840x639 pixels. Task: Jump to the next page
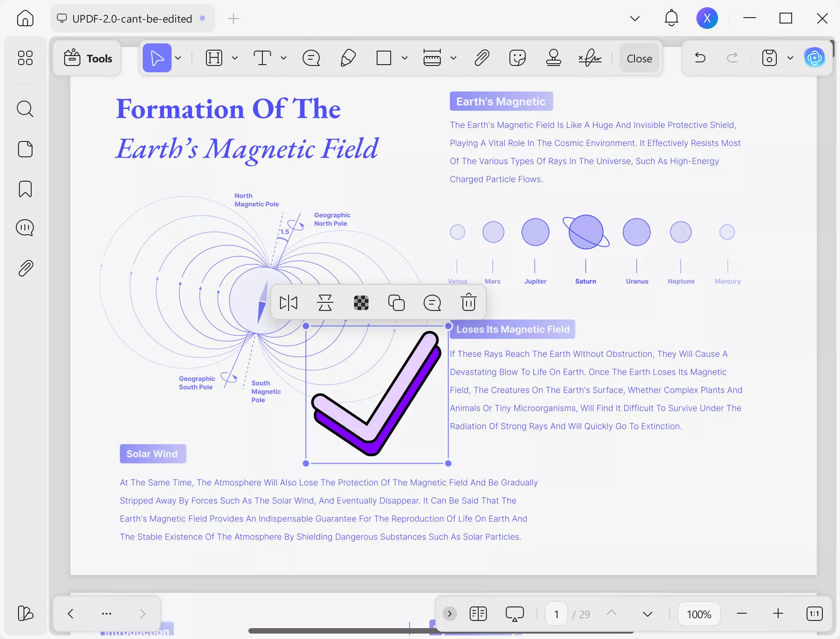pyautogui.click(x=648, y=614)
